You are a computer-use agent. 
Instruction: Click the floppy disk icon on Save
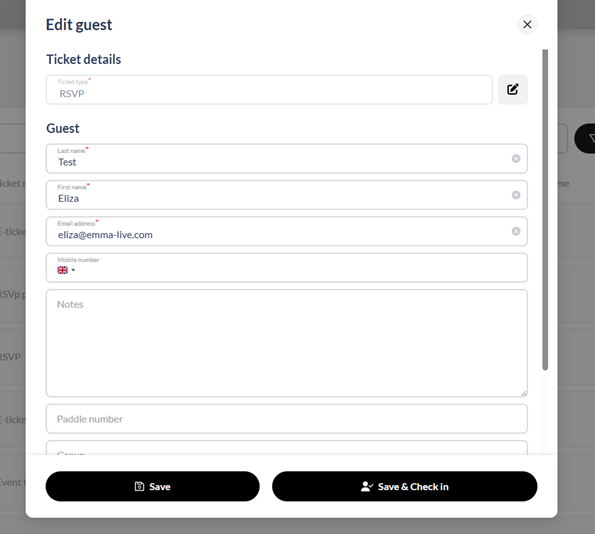click(x=139, y=487)
